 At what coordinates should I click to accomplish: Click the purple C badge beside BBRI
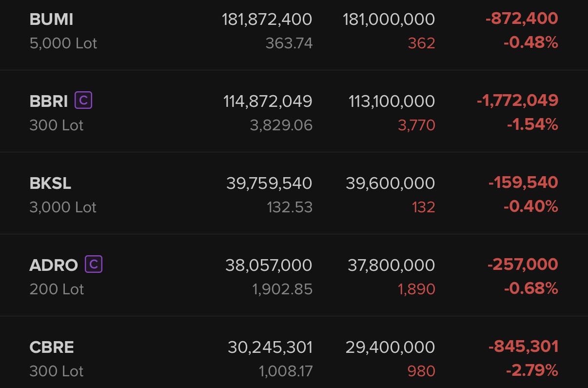[x=83, y=101]
